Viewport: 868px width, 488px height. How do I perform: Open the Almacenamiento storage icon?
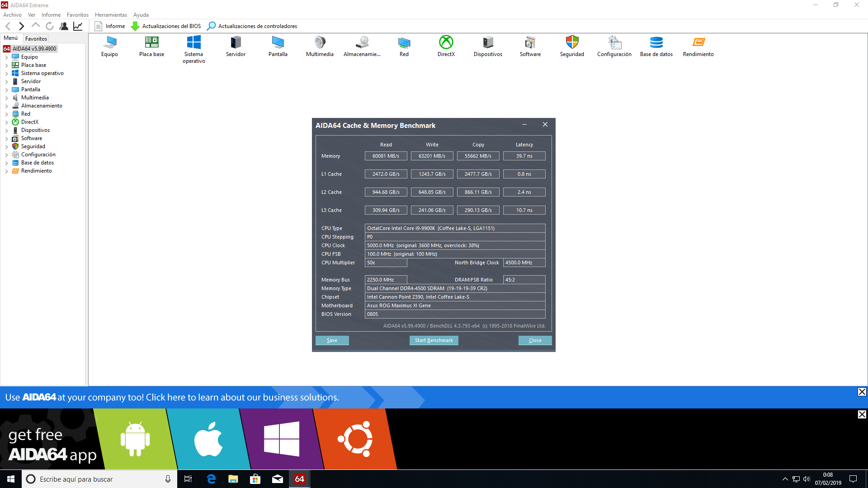(x=362, y=43)
